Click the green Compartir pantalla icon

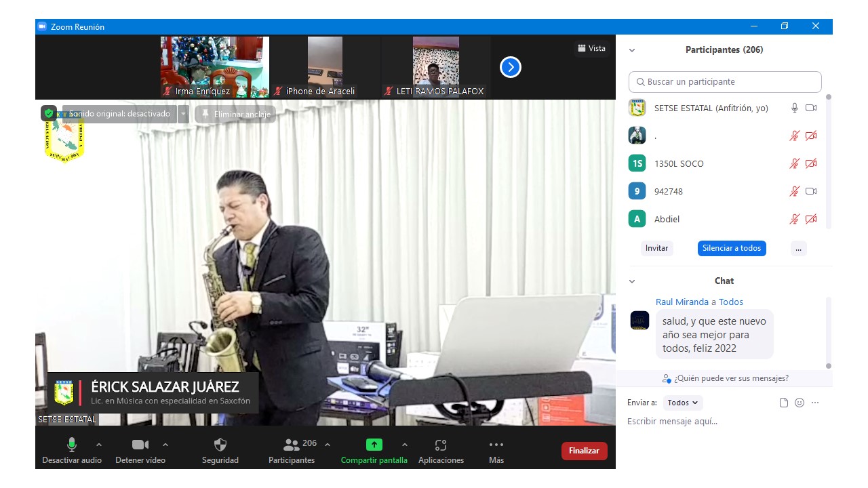[x=374, y=445]
